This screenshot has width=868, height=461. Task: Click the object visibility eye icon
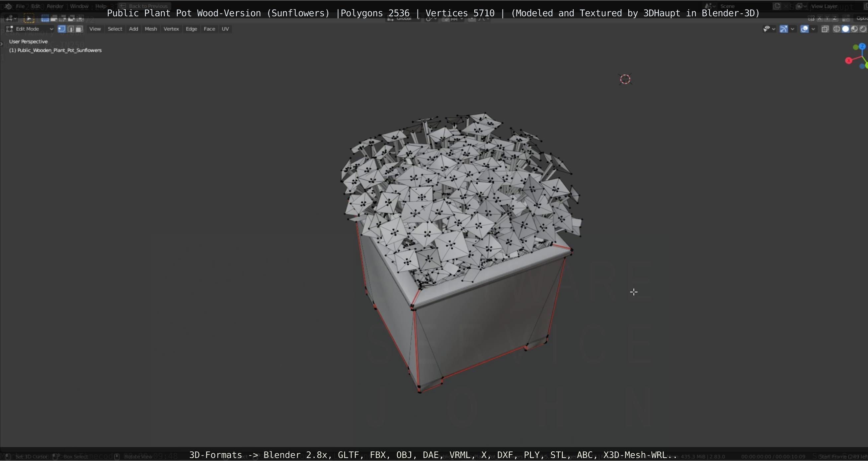pyautogui.click(x=766, y=29)
